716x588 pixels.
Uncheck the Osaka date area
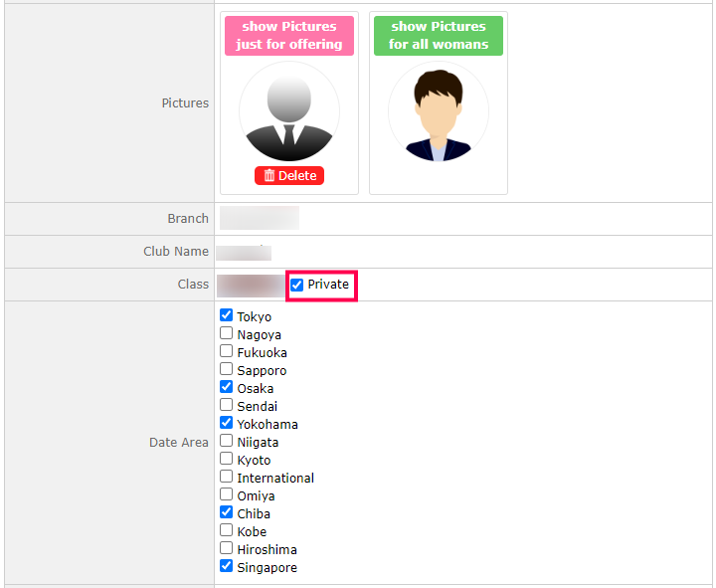tap(227, 387)
